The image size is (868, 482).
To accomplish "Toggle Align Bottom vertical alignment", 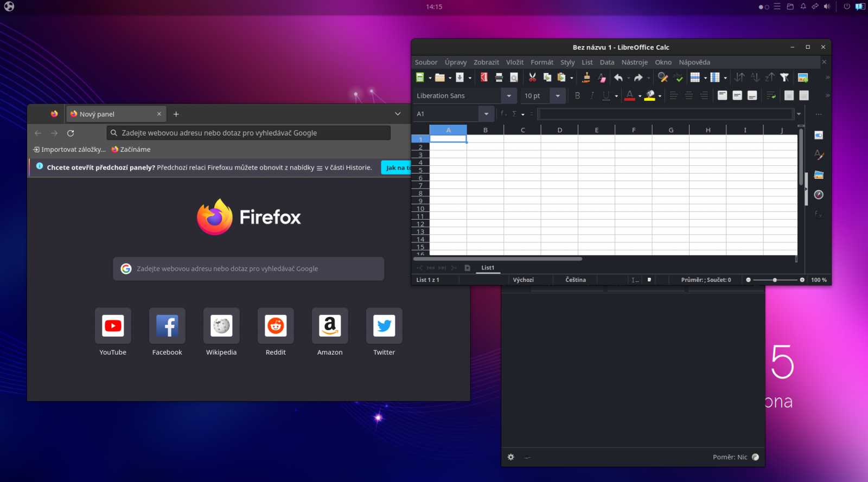I will pyautogui.click(x=752, y=96).
